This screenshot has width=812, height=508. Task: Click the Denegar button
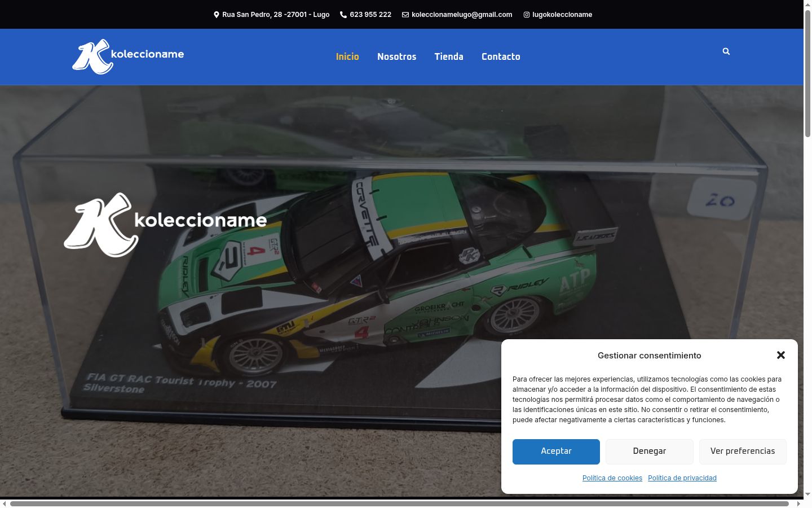click(650, 452)
